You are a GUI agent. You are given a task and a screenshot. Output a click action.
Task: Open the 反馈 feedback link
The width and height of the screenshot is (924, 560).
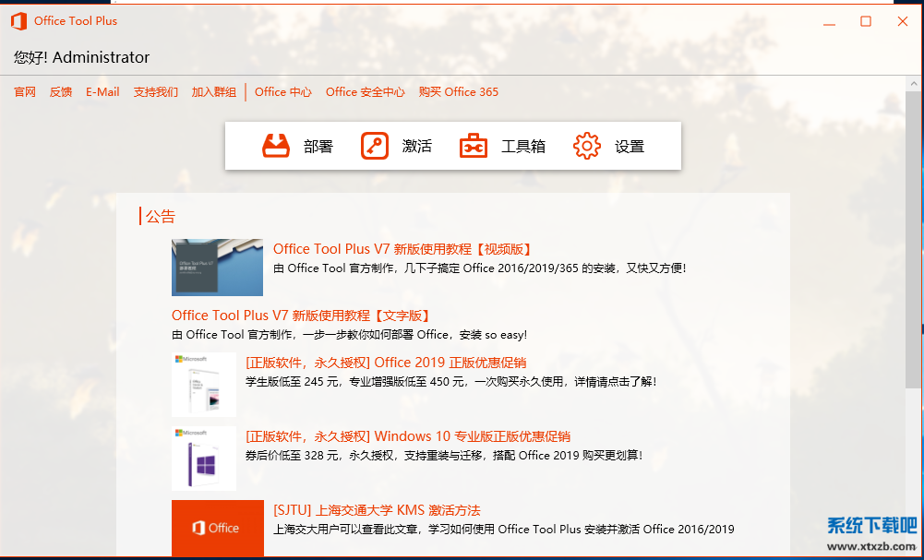click(x=61, y=92)
